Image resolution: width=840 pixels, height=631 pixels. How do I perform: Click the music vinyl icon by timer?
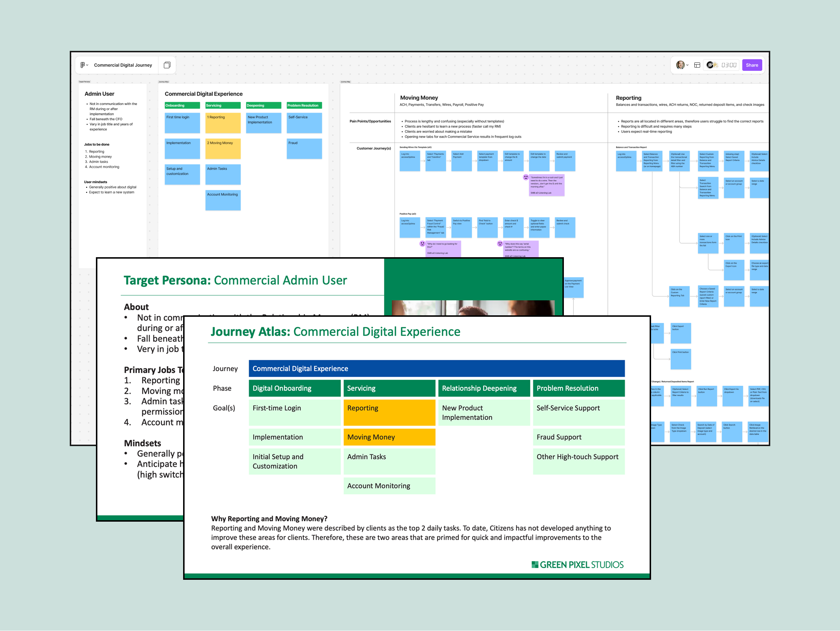[x=710, y=65]
